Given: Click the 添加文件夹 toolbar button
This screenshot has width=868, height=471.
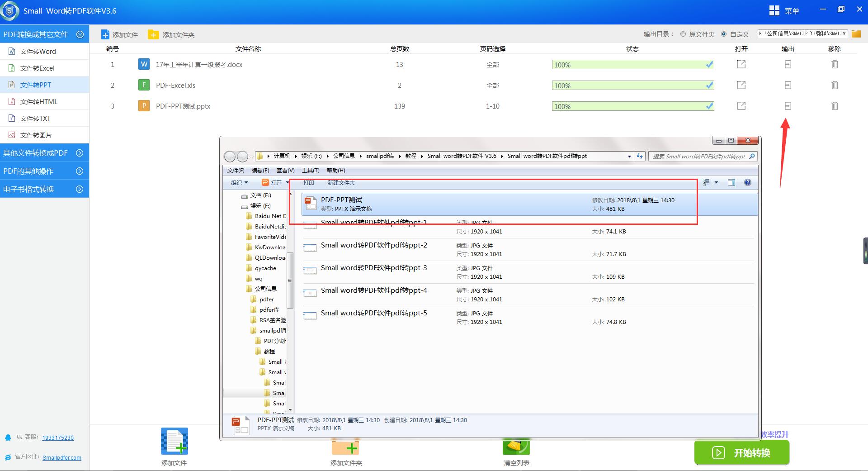Looking at the screenshot, I should pos(171,34).
